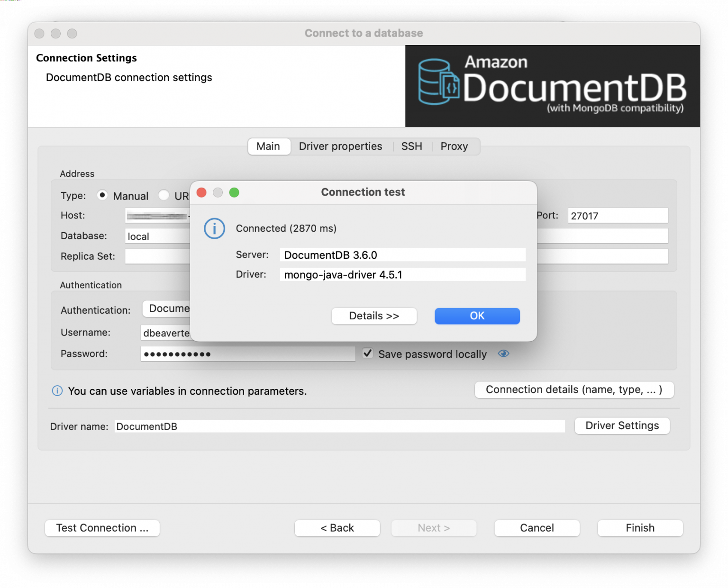The height and width of the screenshot is (588, 728).
Task: Click the Back navigation button
Action: tap(337, 528)
